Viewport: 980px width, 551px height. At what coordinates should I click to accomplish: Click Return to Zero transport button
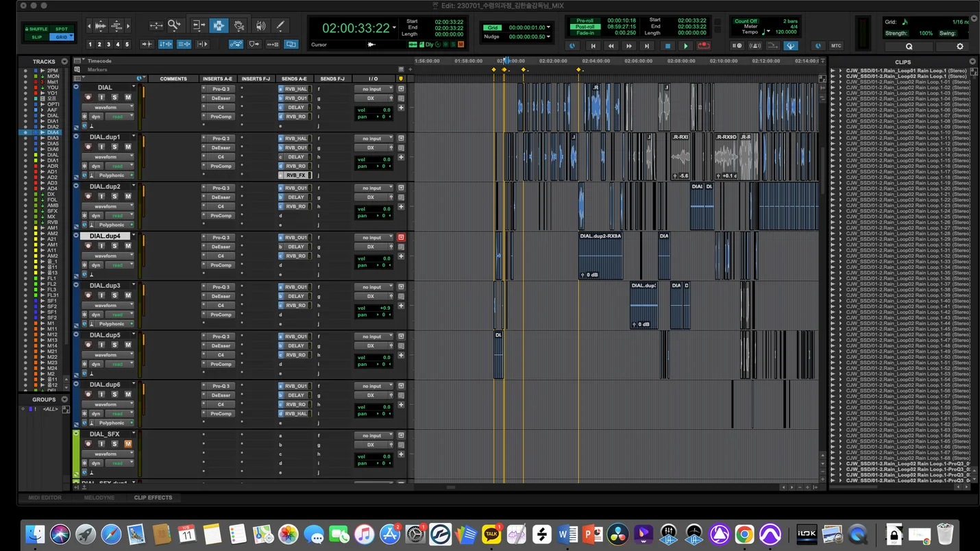[593, 46]
